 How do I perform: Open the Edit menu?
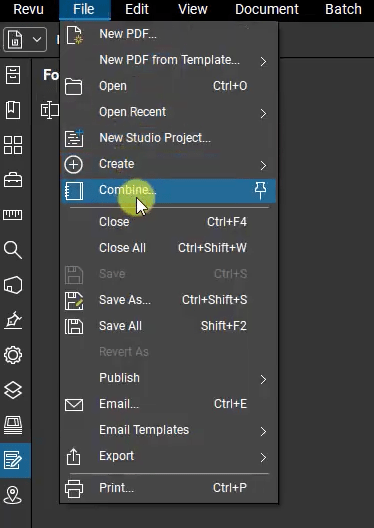tap(137, 9)
